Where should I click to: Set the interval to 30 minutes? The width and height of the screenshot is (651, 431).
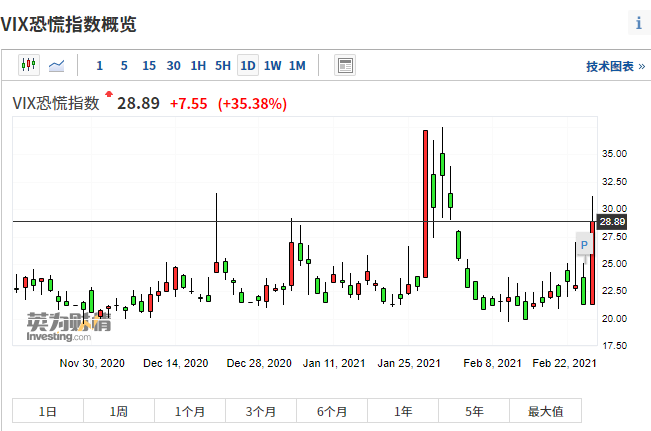click(x=174, y=66)
